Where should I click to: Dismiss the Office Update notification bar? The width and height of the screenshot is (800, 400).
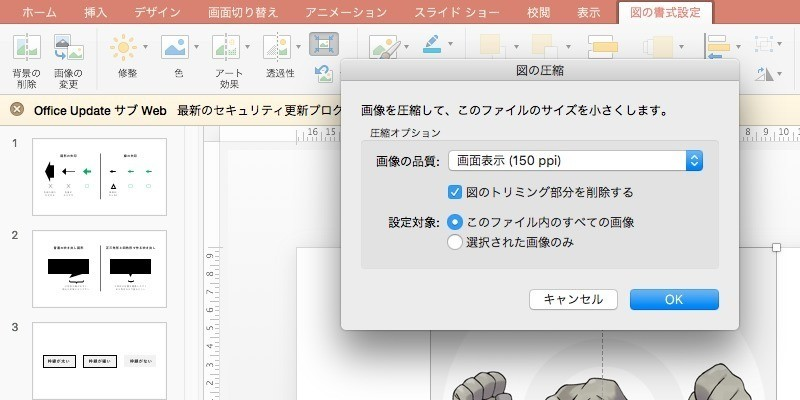tap(17, 110)
